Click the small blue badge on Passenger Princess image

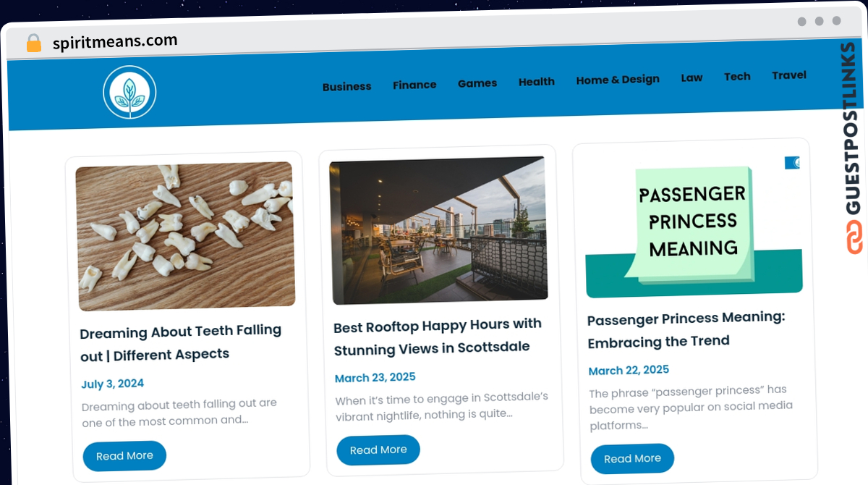pyautogui.click(x=792, y=163)
